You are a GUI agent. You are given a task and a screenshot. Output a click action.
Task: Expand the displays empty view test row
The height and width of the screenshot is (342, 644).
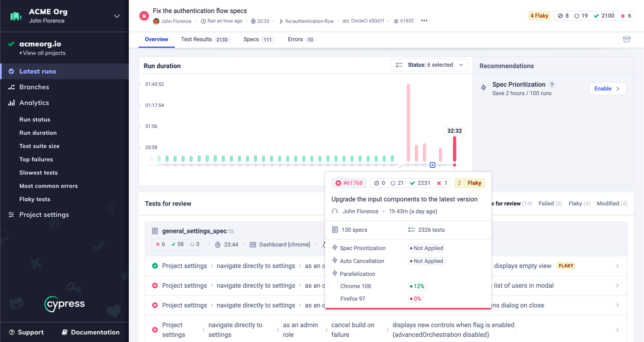pyautogui.click(x=617, y=266)
